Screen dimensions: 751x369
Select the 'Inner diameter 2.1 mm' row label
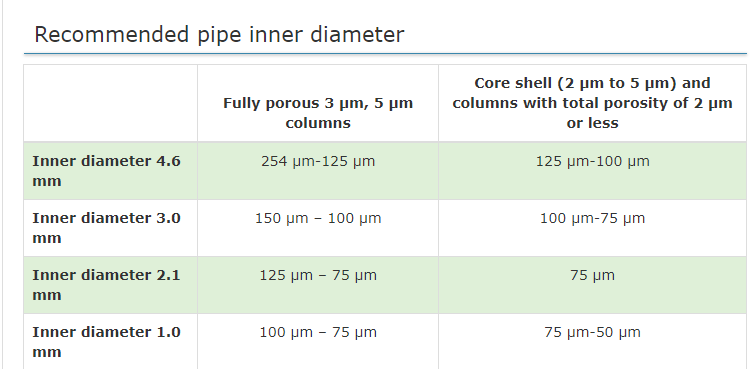[106, 285]
